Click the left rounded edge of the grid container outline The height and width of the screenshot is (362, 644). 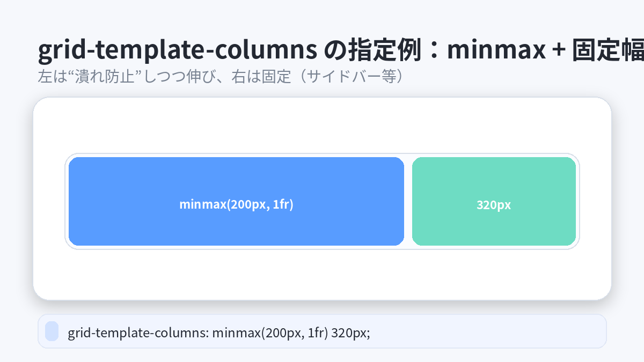(x=66, y=202)
